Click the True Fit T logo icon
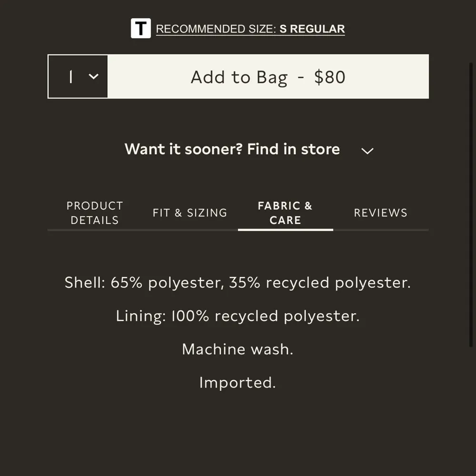This screenshot has height=476, width=476. (x=140, y=29)
